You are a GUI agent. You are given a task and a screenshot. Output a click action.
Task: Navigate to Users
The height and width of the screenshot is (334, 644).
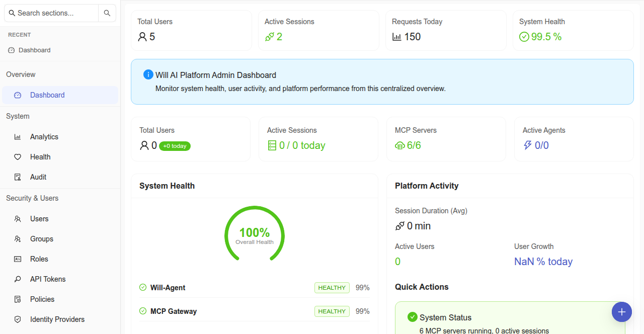click(60, 219)
